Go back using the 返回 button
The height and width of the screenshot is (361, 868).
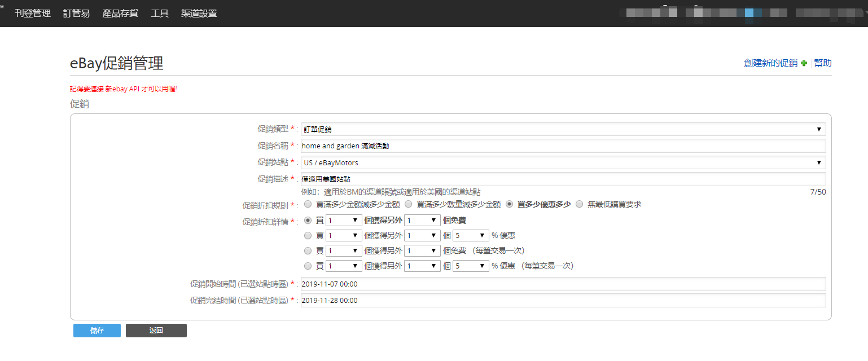156,331
